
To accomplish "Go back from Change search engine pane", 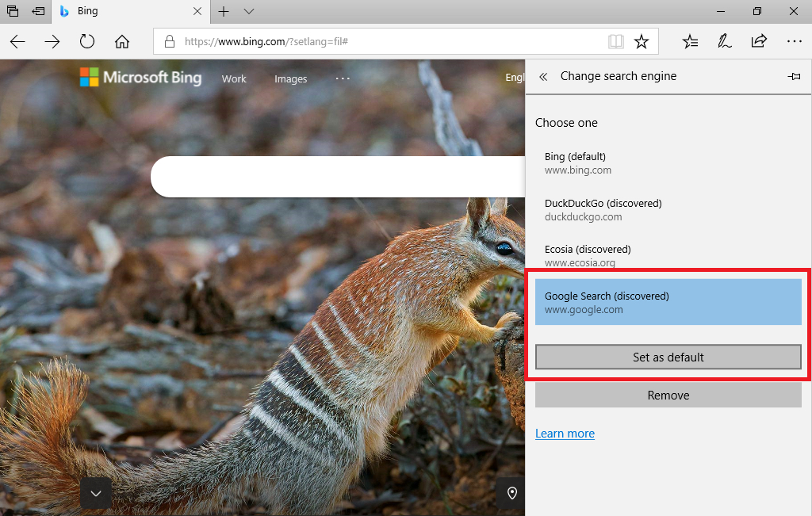I will (x=543, y=77).
